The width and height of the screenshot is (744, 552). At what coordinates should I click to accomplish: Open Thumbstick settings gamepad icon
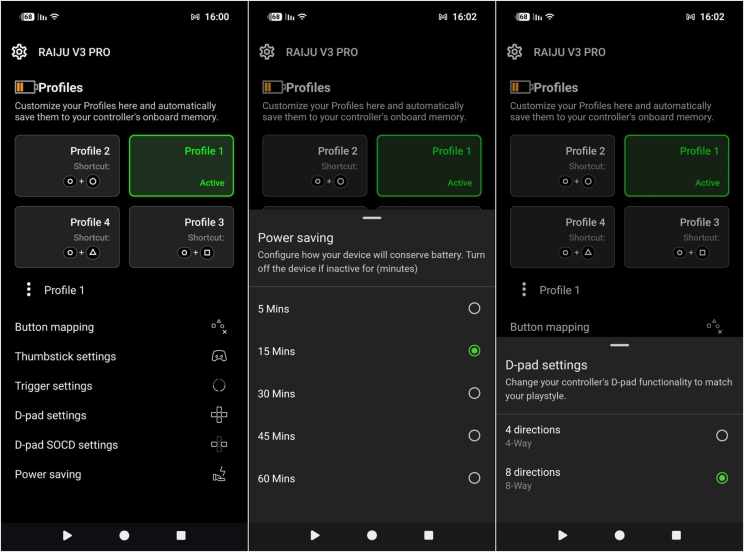(219, 356)
